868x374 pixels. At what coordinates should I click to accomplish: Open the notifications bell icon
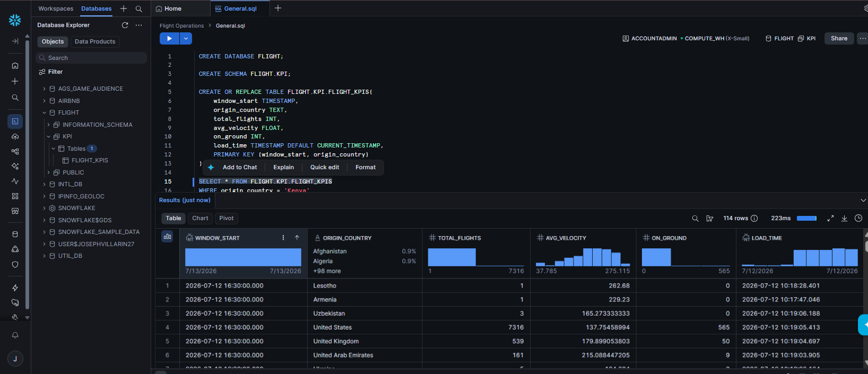click(x=15, y=335)
